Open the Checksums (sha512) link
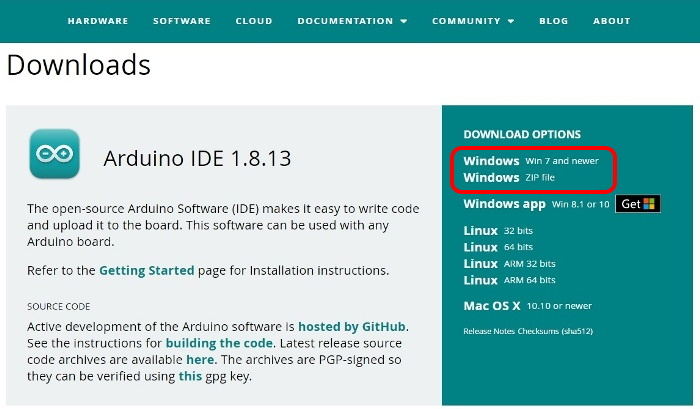The image size is (700, 409). pyautogui.click(x=555, y=331)
